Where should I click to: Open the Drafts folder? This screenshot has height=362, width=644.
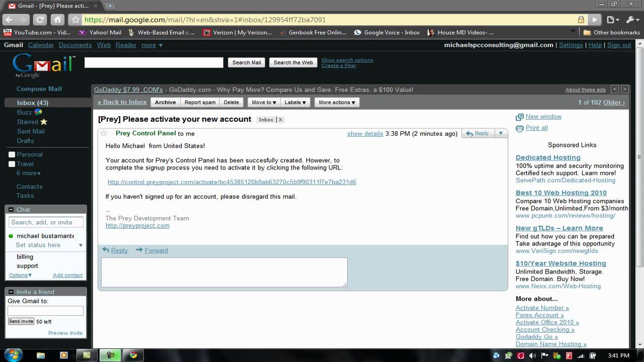click(x=25, y=141)
